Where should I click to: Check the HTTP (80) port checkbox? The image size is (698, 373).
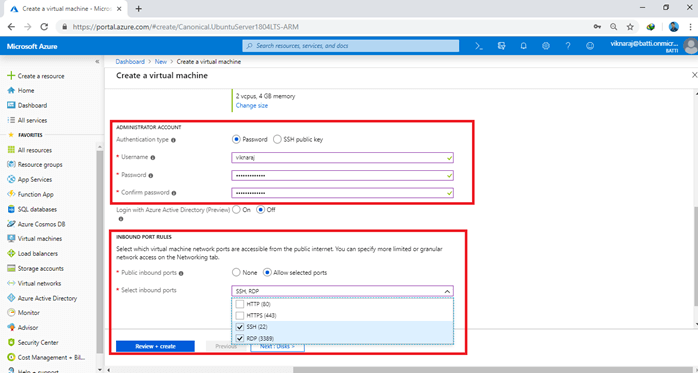239,304
